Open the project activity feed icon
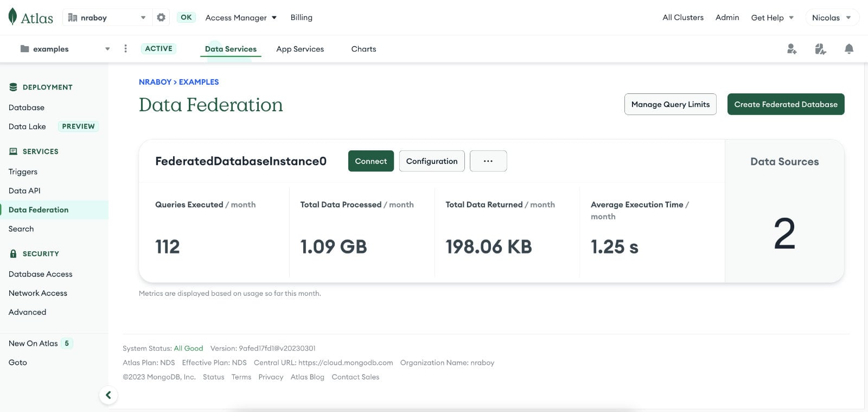This screenshot has width=868, height=412. pyautogui.click(x=820, y=49)
